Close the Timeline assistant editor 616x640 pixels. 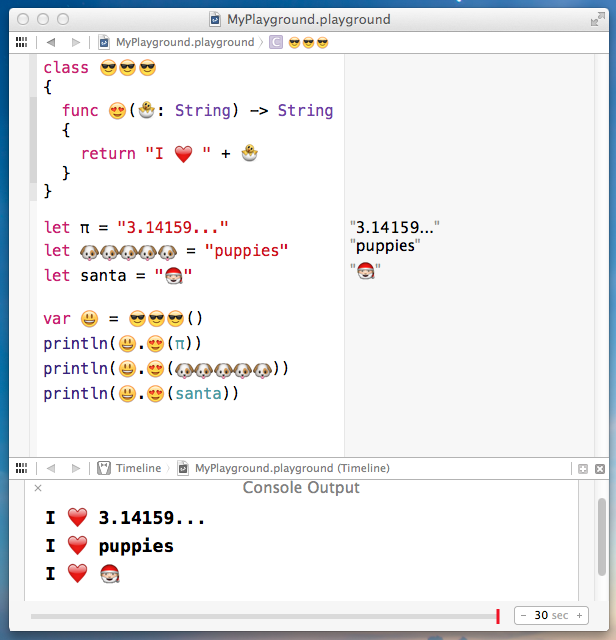[x=600, y=469]
